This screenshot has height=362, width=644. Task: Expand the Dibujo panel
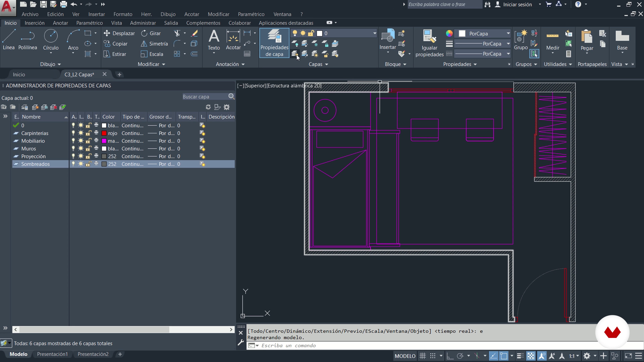point(50,64)
